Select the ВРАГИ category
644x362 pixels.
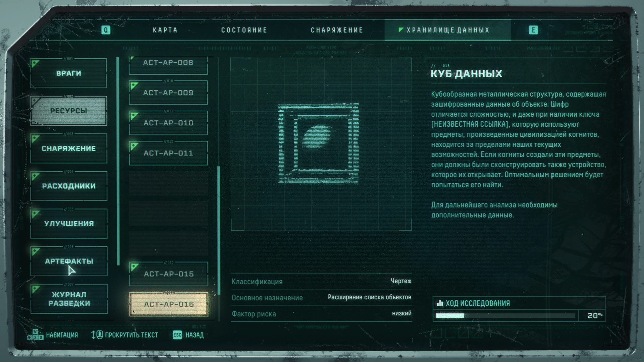pyautogui.click(x=69, y=73)
